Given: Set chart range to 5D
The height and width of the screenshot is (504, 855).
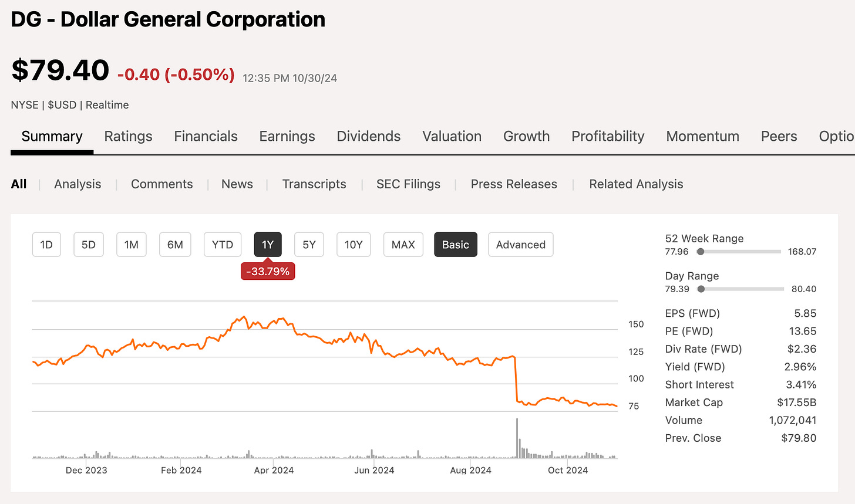Looking at the screenshot, I should tap(89, 245).
